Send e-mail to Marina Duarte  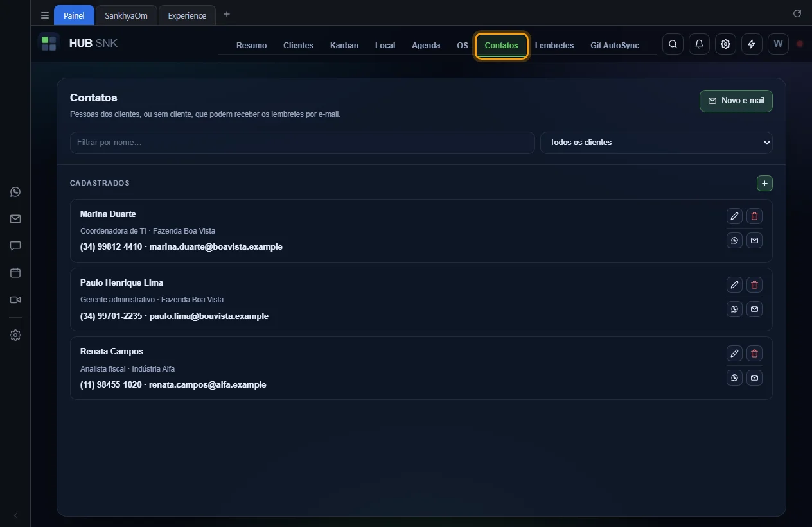click(755, 240)
